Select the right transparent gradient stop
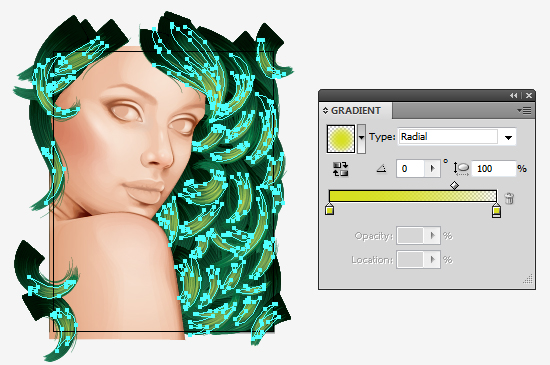 [x=496, y=210]
